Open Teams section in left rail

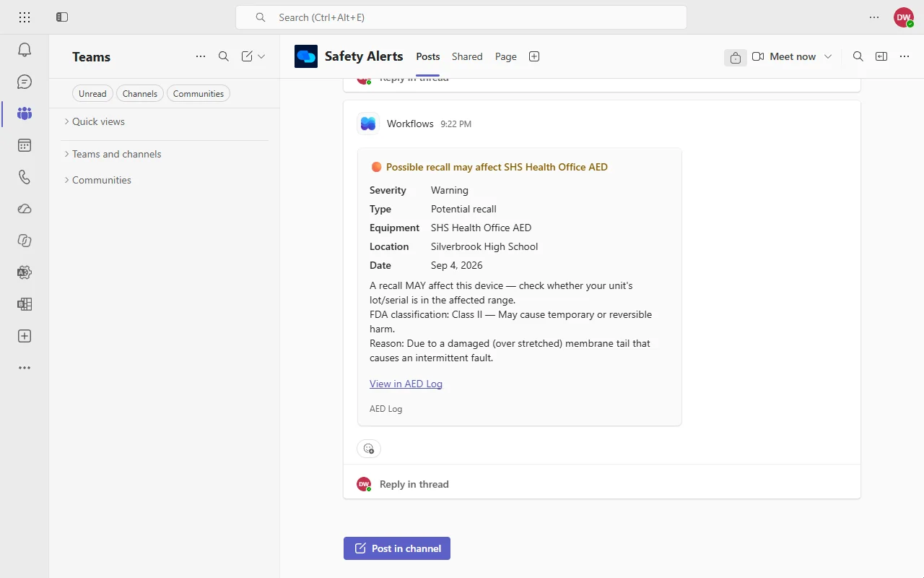(x=25, y=113)
